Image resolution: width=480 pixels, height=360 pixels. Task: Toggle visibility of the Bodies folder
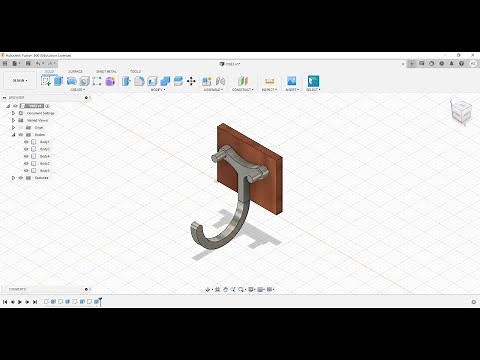(x=21, y=135)
